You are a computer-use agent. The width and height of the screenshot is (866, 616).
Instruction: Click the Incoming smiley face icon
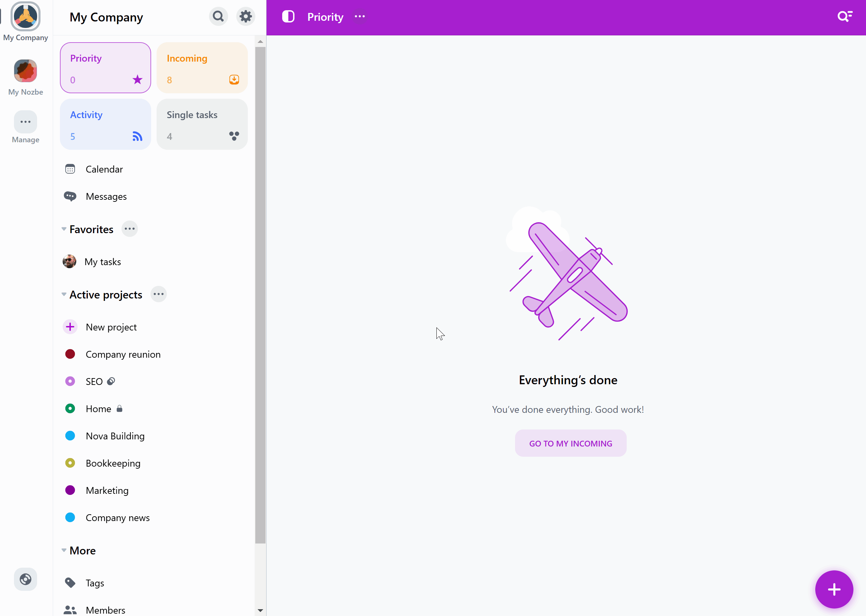[x=235, y=79]
